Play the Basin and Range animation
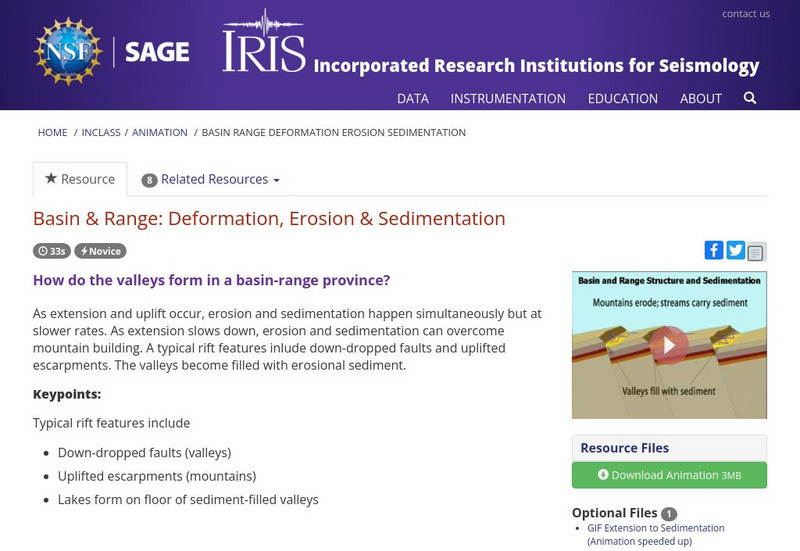The image size is (800, 551). pos(669,345)
